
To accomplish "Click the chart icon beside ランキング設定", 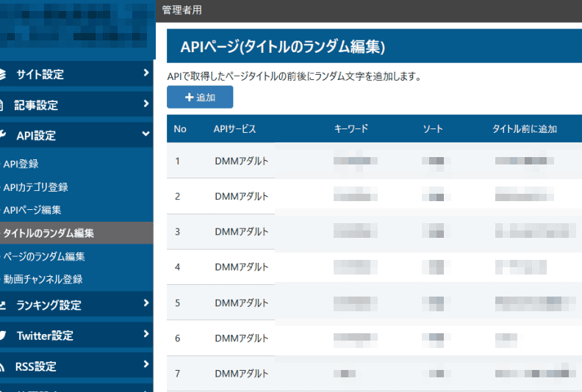I will coord(3,305).
